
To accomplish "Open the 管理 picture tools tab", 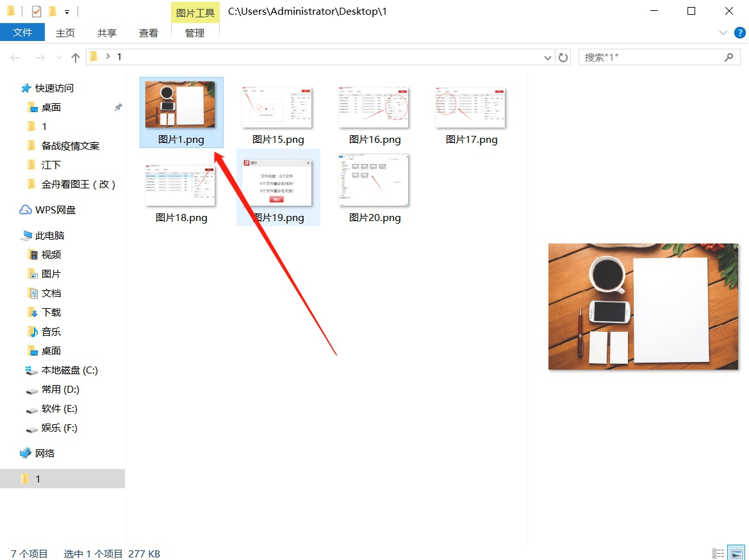I will [x=194, y=33].
